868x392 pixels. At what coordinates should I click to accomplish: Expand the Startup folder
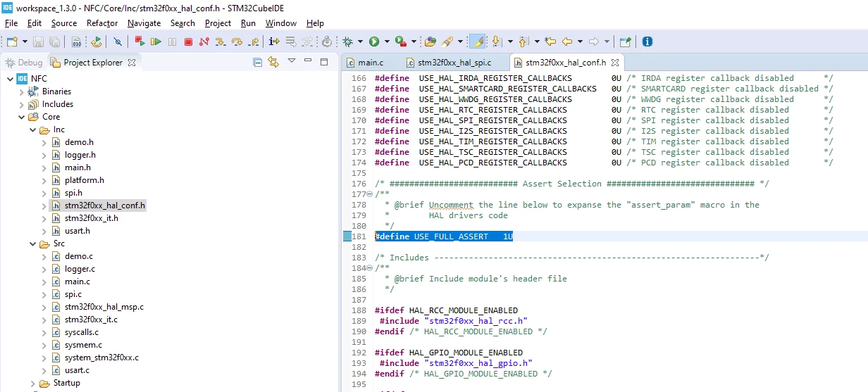click(x=32, y=383)
